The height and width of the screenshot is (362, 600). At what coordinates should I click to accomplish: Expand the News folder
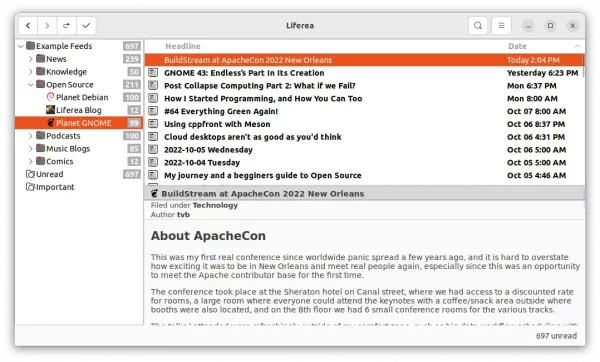click(31, 59)
